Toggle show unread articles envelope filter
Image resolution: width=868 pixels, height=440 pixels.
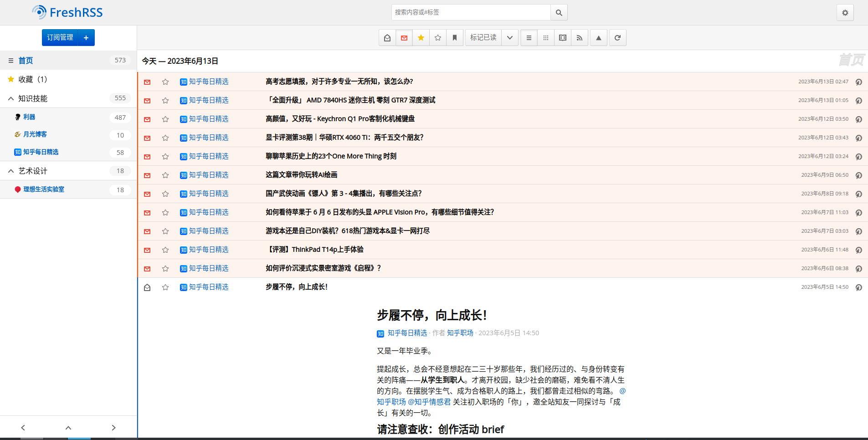coord(404,38)
